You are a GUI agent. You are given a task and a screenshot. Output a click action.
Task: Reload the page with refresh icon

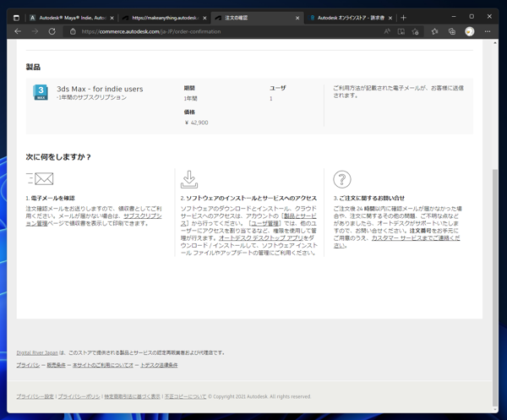pos(52,31)
